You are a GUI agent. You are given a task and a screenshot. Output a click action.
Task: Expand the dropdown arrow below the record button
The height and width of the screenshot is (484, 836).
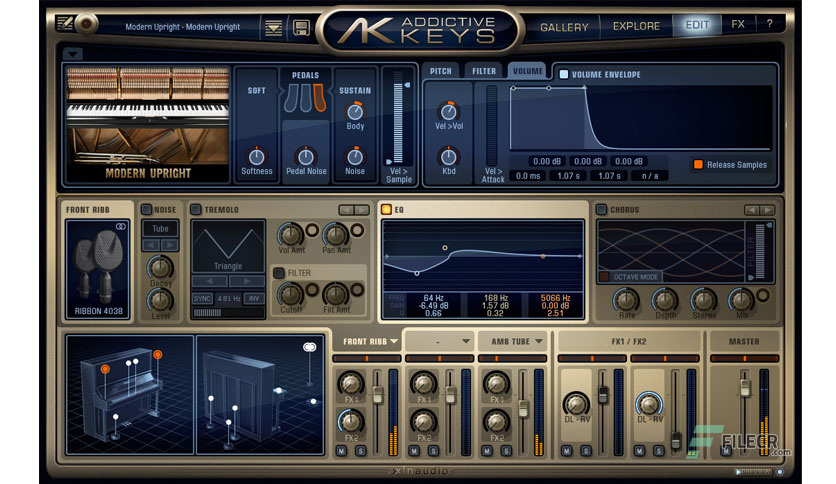click(x=73, y=54)
